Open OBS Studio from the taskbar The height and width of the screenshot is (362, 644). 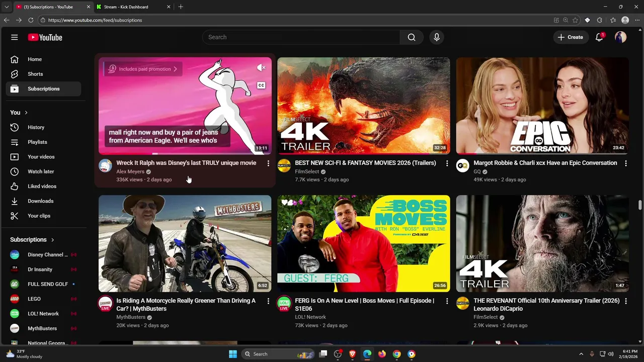(338, 354)
